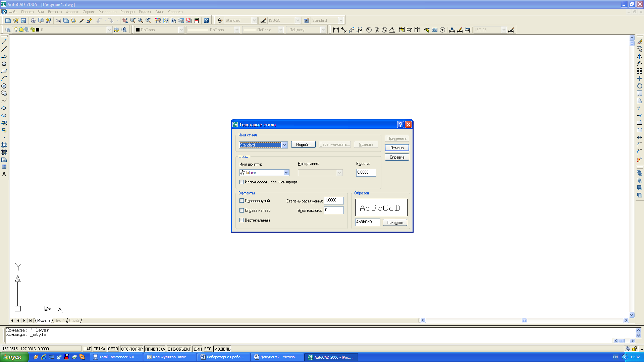Viewport: 644px width, 362px height.
Task: Toggle ОТС-ПОЛЯР polar tracking in status bar
Action: click(x=132, y=349)
